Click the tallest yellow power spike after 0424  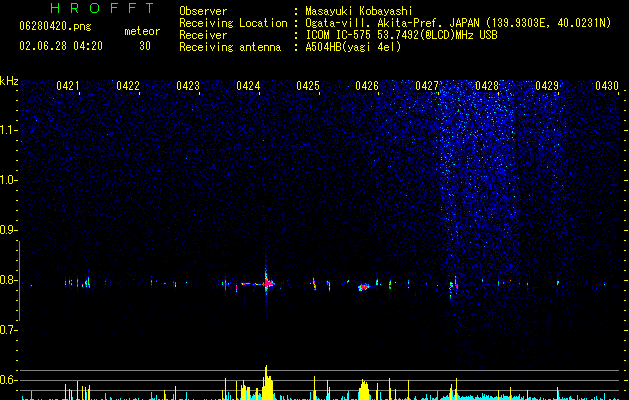click(266, 382)
